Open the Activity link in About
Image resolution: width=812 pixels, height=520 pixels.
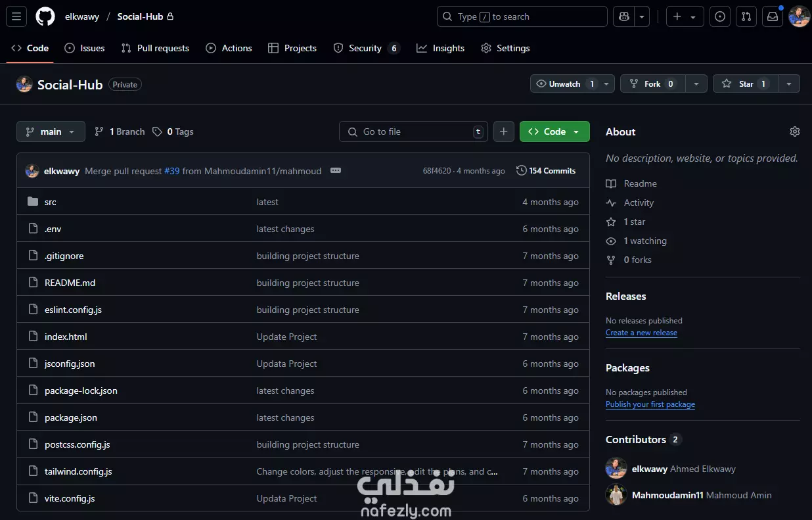(630, 202)
